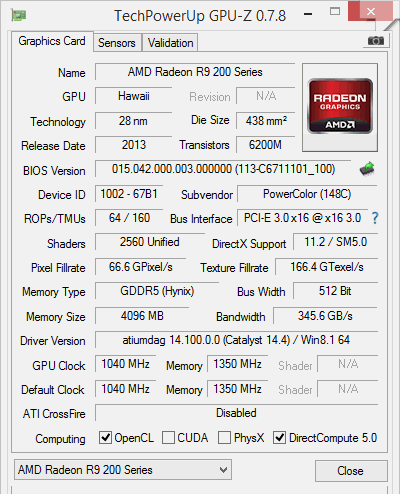Open the AMD Radeon R9 200 Series dropdown
The image size is (400, 494).
click(123, 470)
